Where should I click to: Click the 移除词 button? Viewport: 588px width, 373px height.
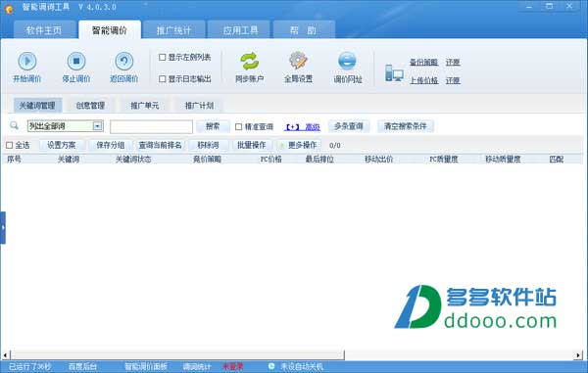click(x=208, y=145)
